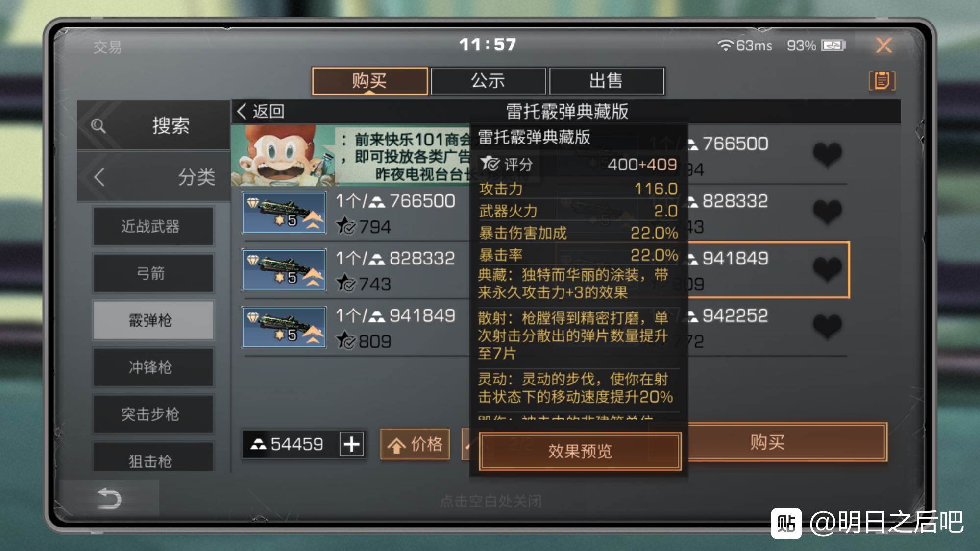The width and height of the screenshot is (980, 551).
Task: Select the shotgun thumbnail priced 941849
Action: [x=284, y=327]
